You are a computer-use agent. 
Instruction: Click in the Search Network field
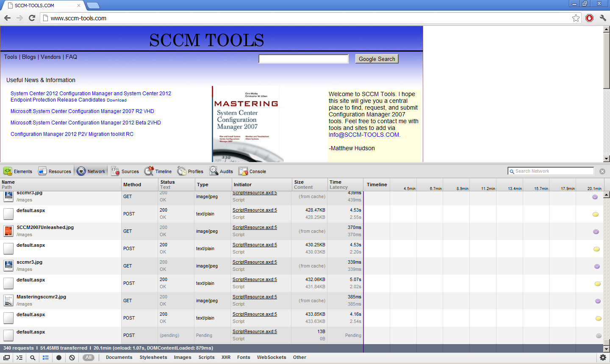553,171
